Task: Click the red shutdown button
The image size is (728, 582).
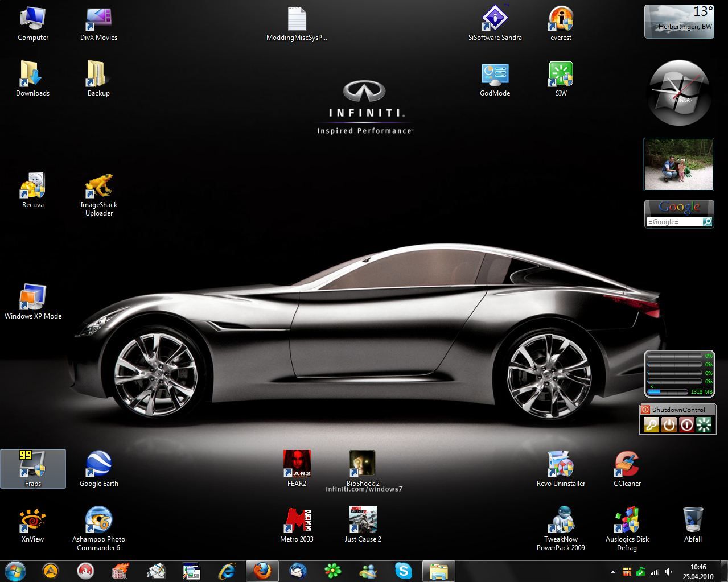Action: pyautogui.click(x=687, y=424)
